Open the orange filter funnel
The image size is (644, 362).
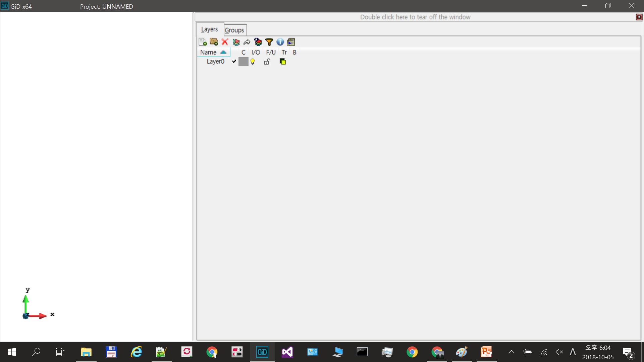(269, 42)
